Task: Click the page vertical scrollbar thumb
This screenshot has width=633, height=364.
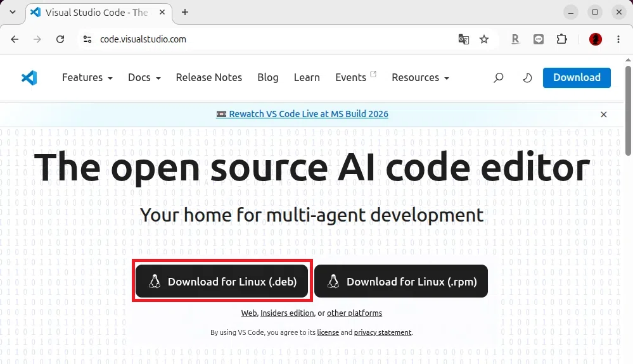Action: (628, 111)
